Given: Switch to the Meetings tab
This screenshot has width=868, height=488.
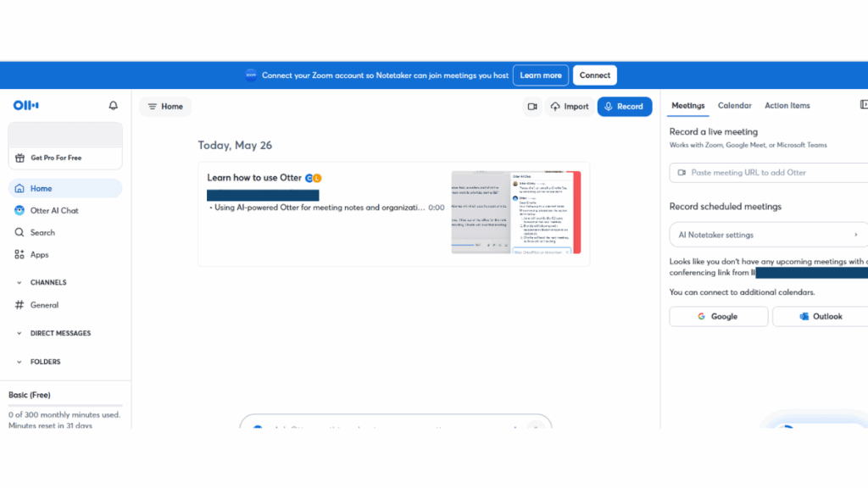Looking at the screenshot, I should (x=687, y=106).
